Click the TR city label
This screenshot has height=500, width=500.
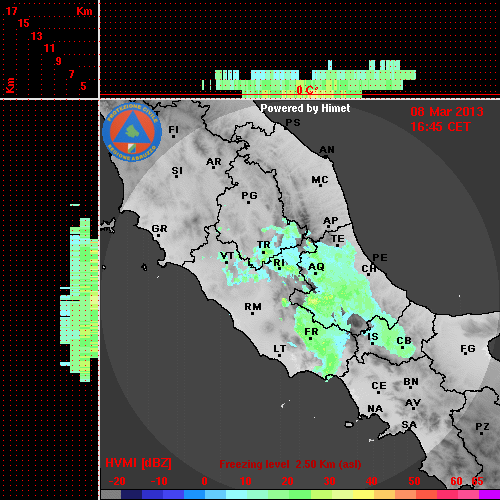click(264, 245)
